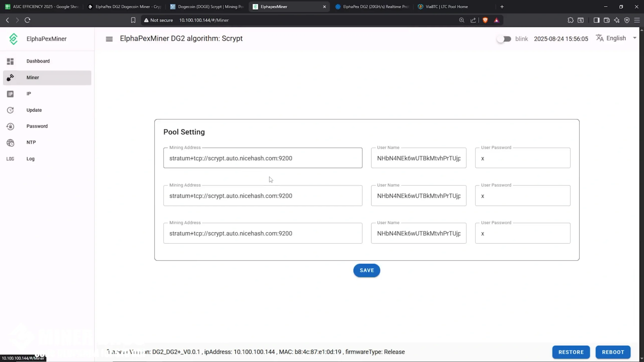Image resolution: width=644 pixels, height=362 pixels.
Task: Toggle the blink switch
Action: [x=504, y=39]
